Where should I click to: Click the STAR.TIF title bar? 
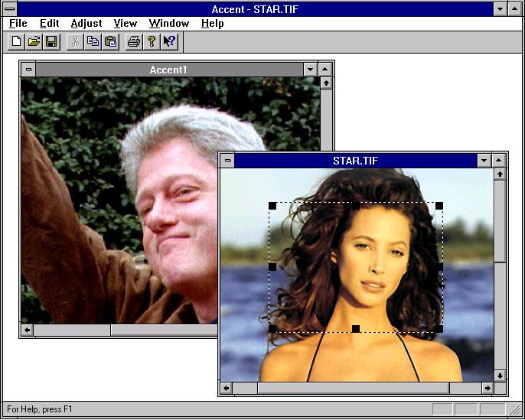point(355,161)
